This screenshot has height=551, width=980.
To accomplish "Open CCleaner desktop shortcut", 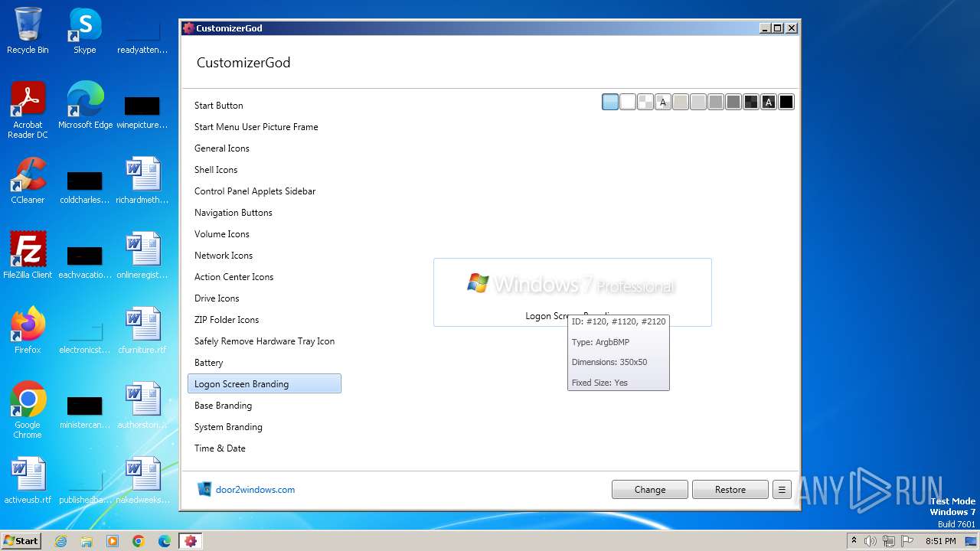I will (28, 181).
